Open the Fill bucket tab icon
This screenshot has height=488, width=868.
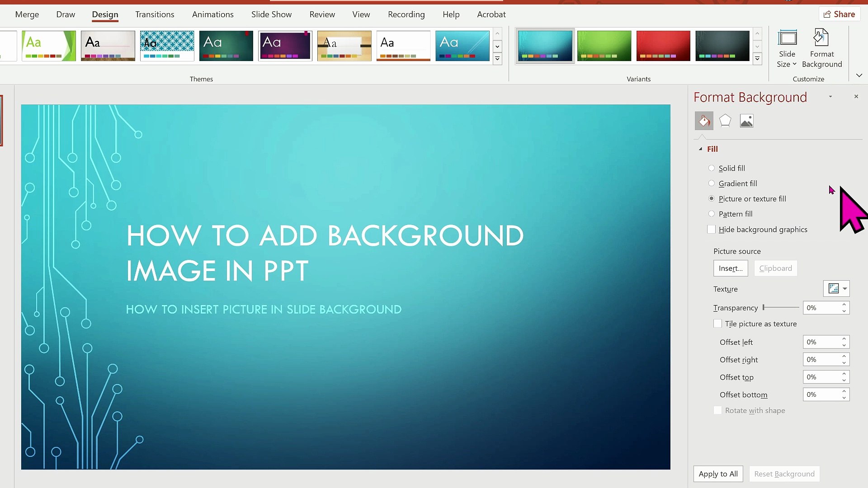[704, 121]
